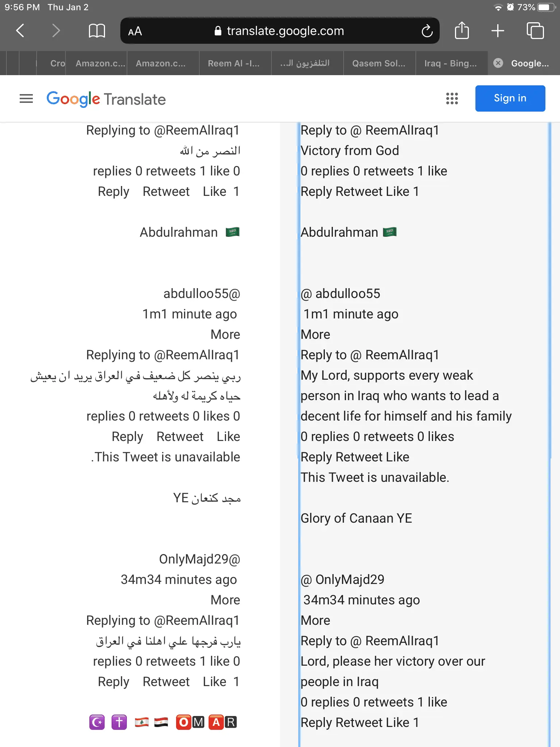
Task: Click the translated name 'Glory of Canaan YE'
Action: point(356,518)
